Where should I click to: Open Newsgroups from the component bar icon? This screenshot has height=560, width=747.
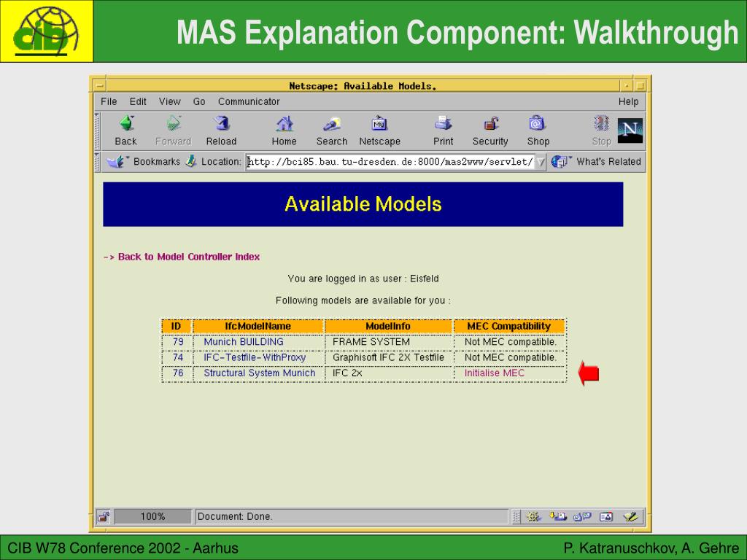pos(582,516)
